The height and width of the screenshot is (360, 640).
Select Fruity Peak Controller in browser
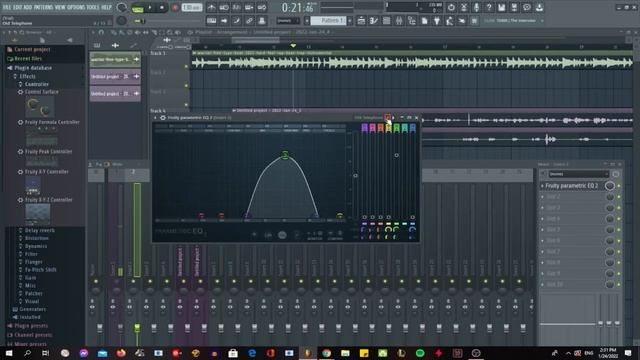[x=48, y=151]
